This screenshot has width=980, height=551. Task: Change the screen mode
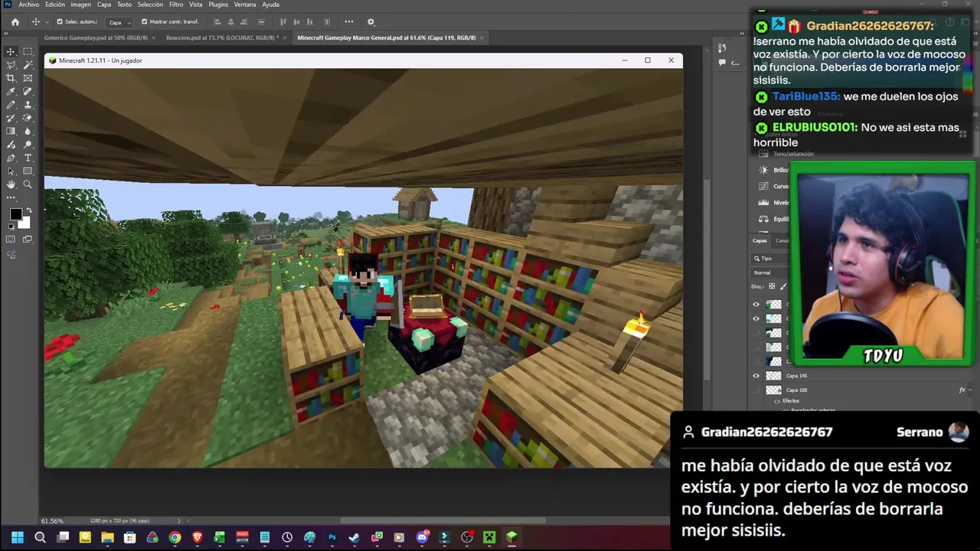[x=28, y=240]
